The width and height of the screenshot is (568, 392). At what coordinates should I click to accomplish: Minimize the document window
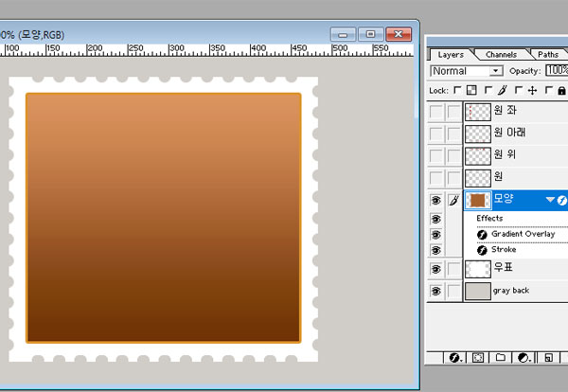(x=343, y=34)
